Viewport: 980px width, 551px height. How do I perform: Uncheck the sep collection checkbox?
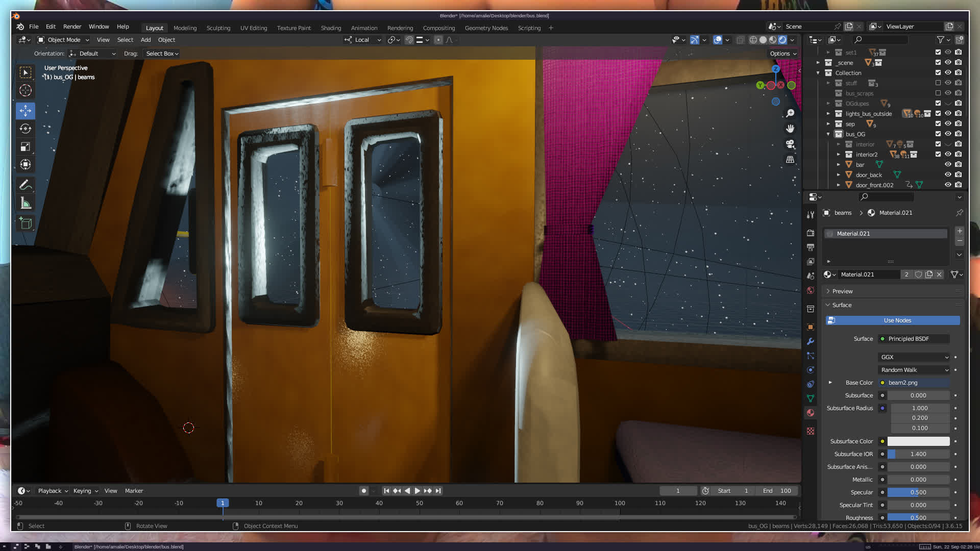pos(938,123)
